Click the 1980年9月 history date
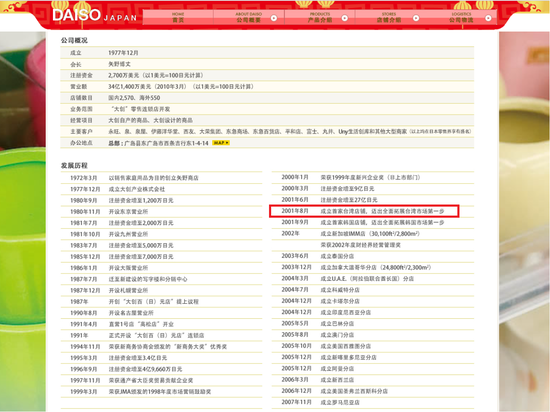Screen dimensions: 550x412 pos(83,200)
